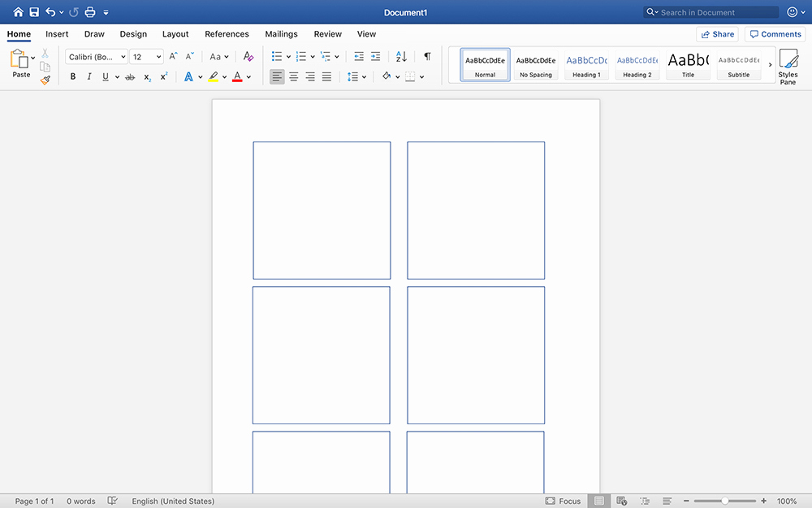Click line and paragraph spacing icon
This screenshot has width=812, height=508.
[352, 76]
